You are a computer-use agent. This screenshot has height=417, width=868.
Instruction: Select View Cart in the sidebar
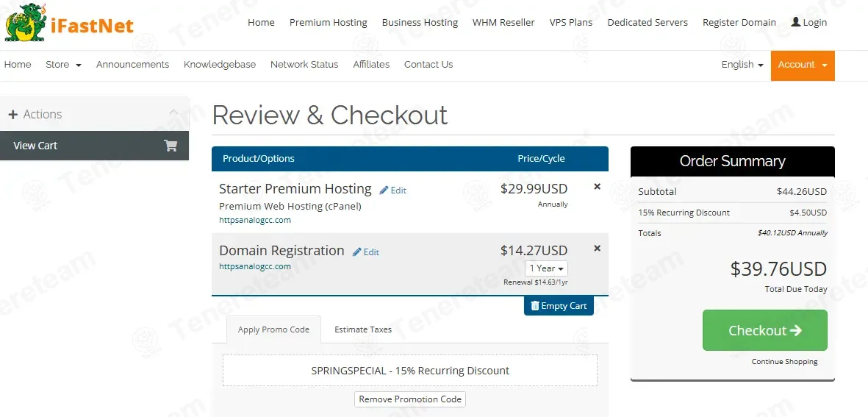point(94,146)
